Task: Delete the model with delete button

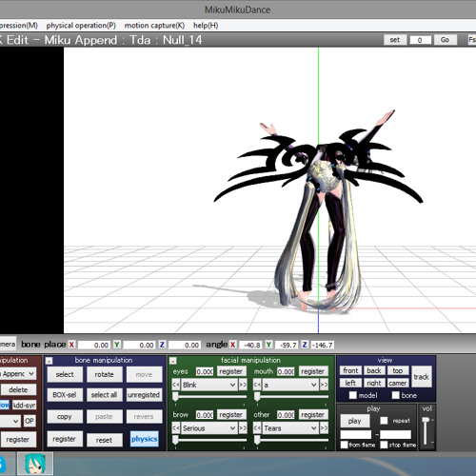Action: [x=18, y=389]
